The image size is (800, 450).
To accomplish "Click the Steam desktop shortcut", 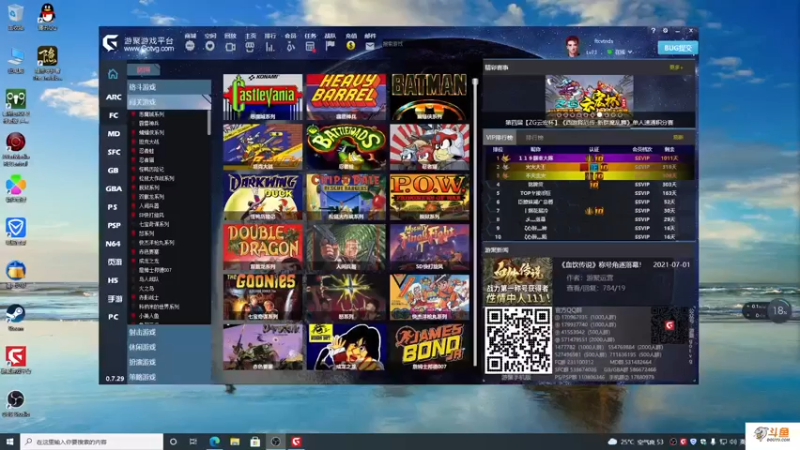I will pos(16,315).
